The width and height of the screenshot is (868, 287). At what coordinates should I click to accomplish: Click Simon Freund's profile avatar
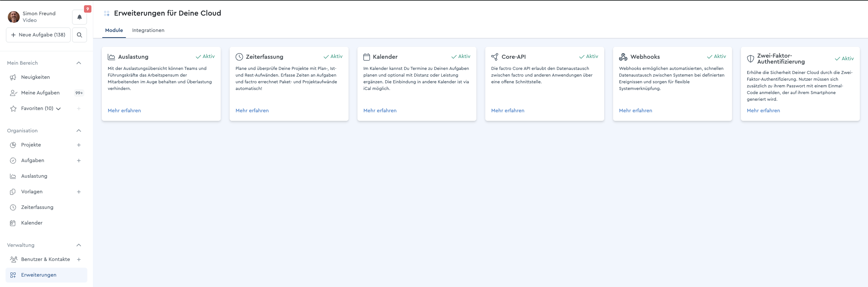[x=14, y=17]
